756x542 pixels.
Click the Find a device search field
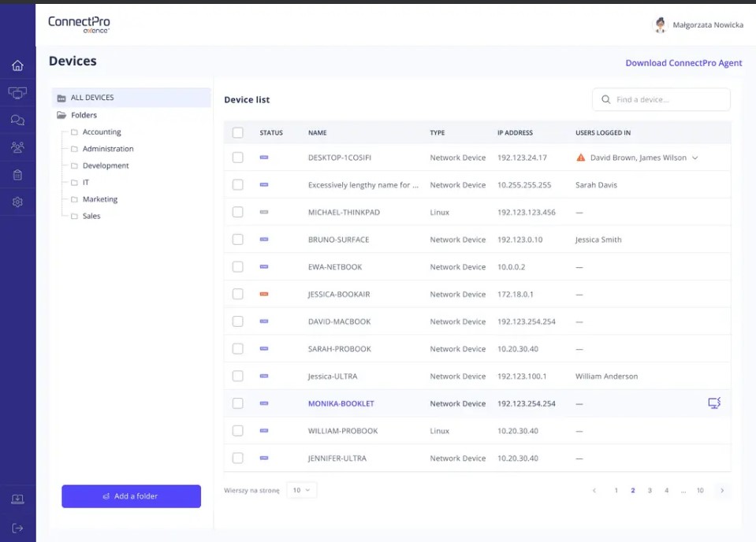[661, 100]
